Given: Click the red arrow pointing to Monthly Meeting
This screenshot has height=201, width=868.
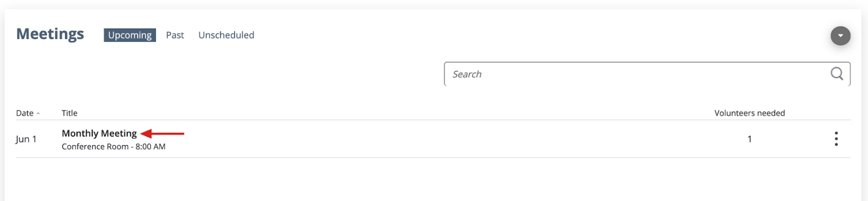Looking at the screenshot, I should click(x=162, y=133).
